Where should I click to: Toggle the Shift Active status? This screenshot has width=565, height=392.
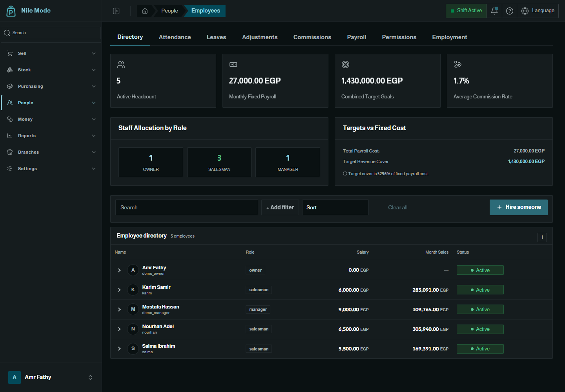pos(466,11)
